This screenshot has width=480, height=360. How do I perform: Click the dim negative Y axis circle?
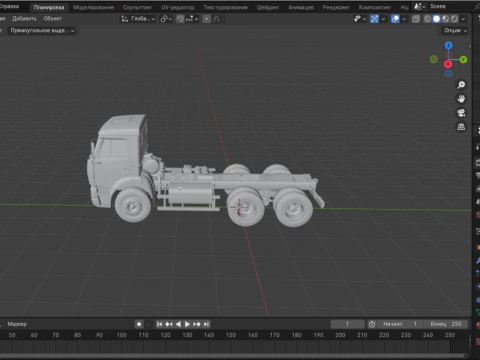(x=434, y=59)
